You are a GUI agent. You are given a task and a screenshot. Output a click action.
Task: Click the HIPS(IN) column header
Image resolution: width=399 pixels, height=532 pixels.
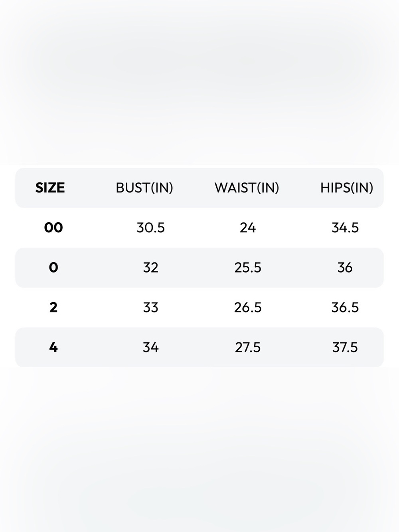(x=347, y=188)
